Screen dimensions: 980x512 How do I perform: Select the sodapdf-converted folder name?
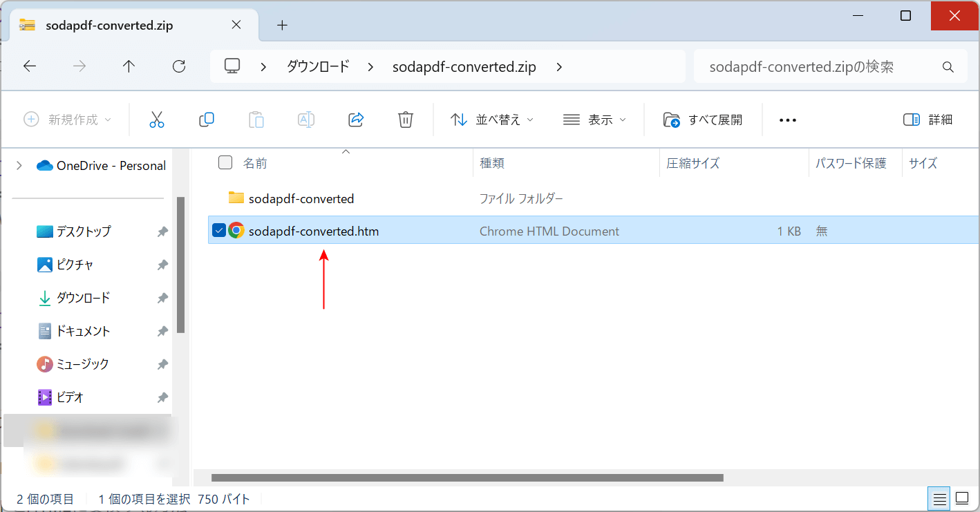point(301,198)
